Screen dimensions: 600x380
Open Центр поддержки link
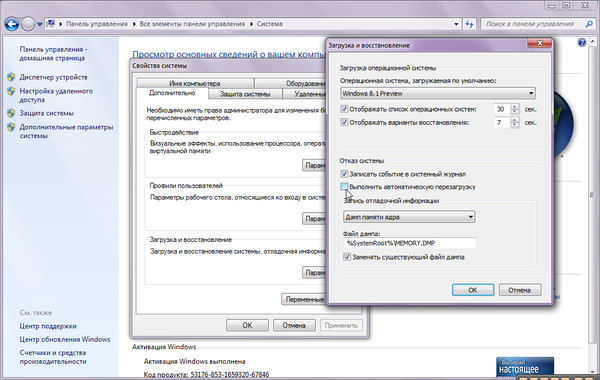[x=48, y=326]
